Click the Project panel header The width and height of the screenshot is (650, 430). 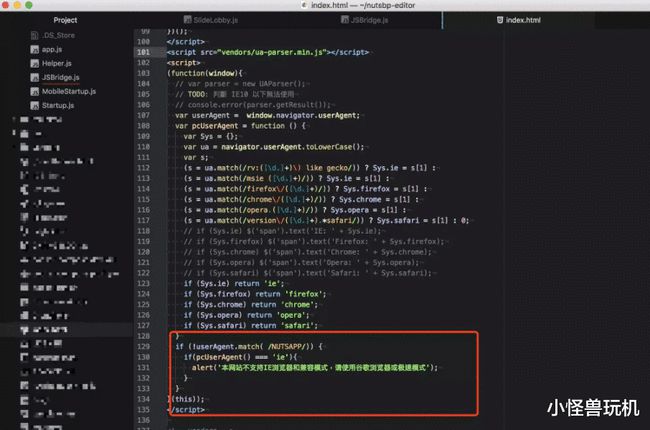click(65, 20)
